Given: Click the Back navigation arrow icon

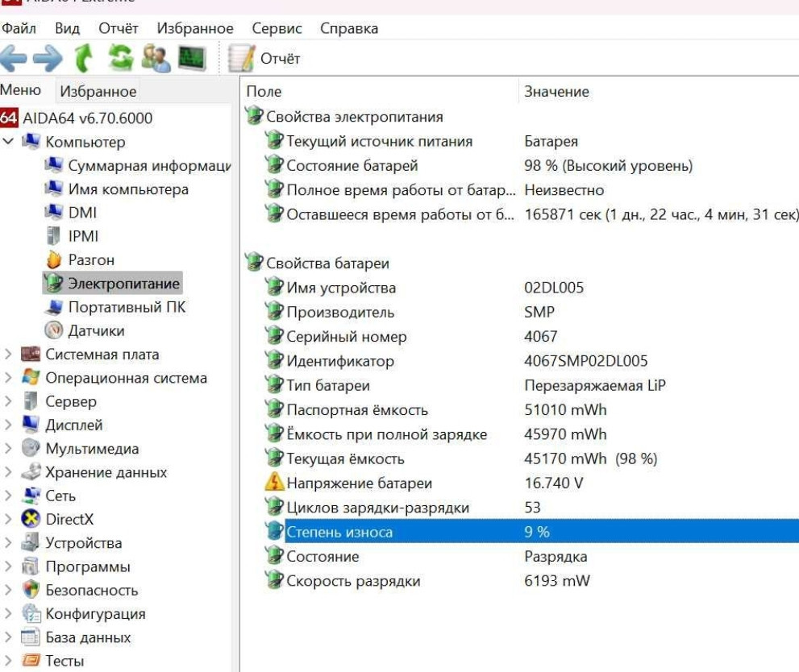Looking at the screenshot, I should pyautogui.click(x=15, y=59).
